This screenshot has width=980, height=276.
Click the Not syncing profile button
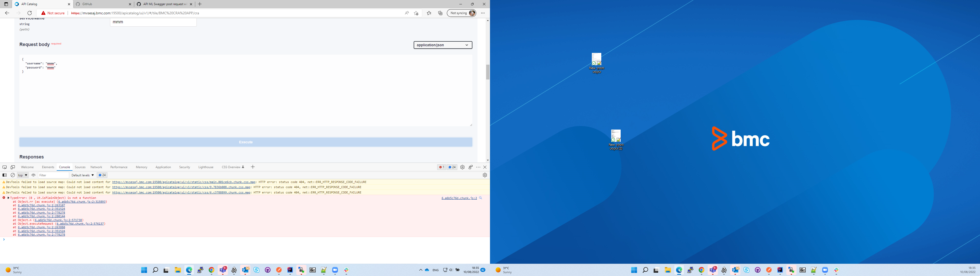click(461, 13)
